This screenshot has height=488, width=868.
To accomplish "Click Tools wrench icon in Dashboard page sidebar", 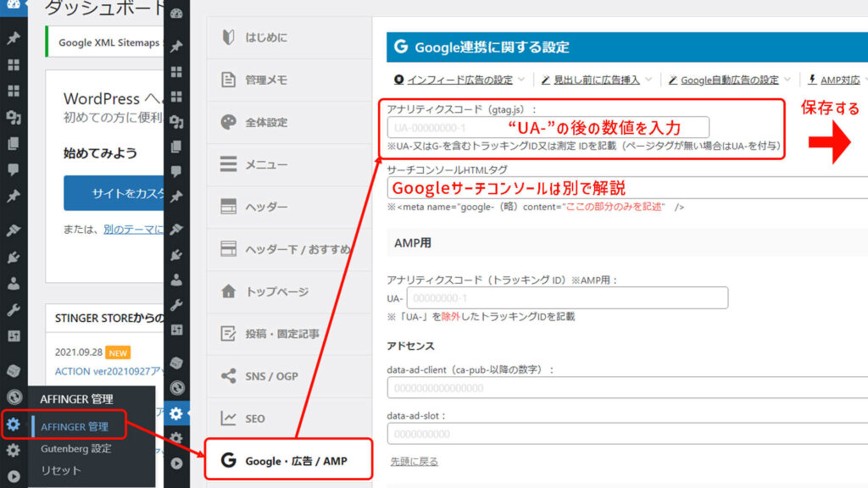I will click(x=14, y=310).
